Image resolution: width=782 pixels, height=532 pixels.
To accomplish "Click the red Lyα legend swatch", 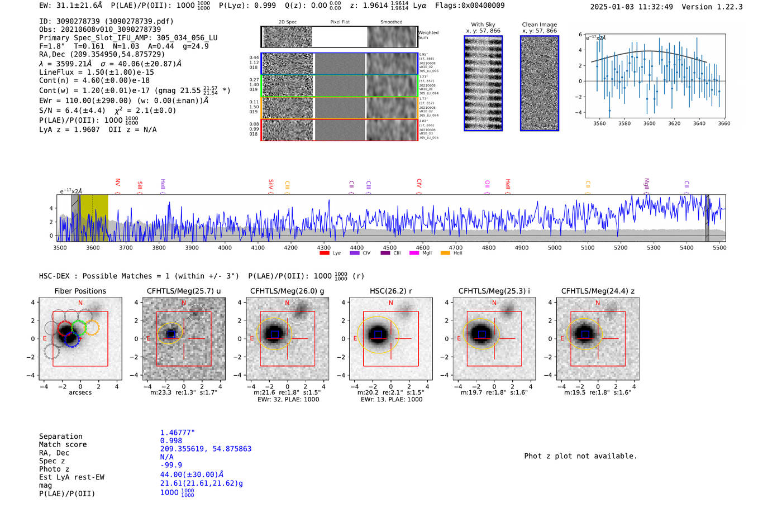I will (x=324, y=253).
